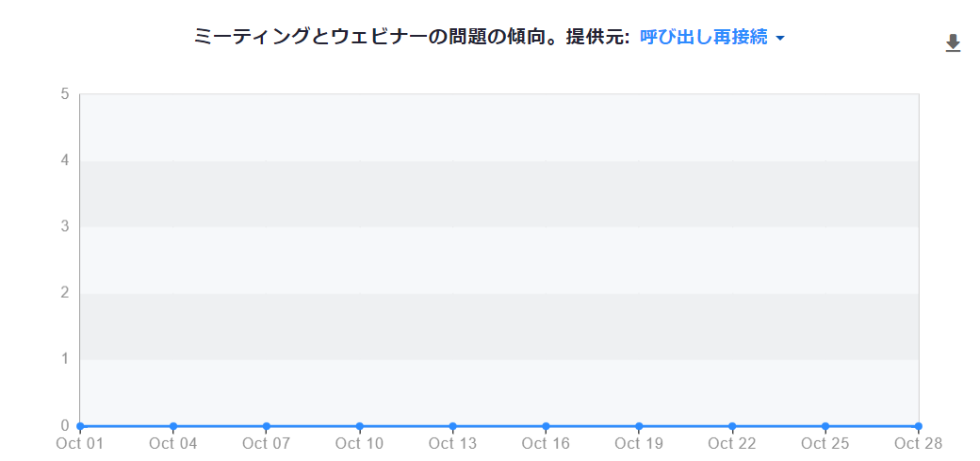Select the Oct 19 data point

point(639,426)
